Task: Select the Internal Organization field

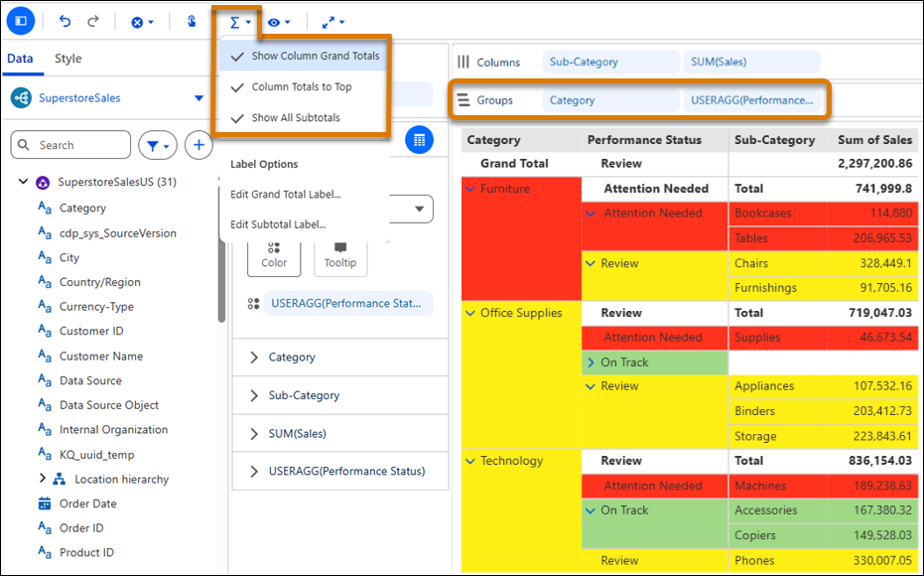Action: point(113,430)
